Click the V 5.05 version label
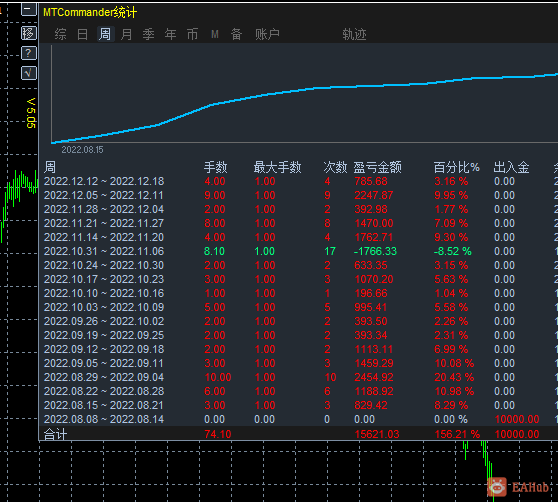Image resolution: width=558 pixels, height=502 pixels. click(31, 113)
